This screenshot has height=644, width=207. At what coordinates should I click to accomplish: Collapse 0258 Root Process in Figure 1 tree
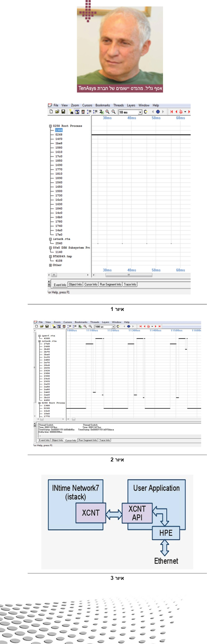[51, 126]
